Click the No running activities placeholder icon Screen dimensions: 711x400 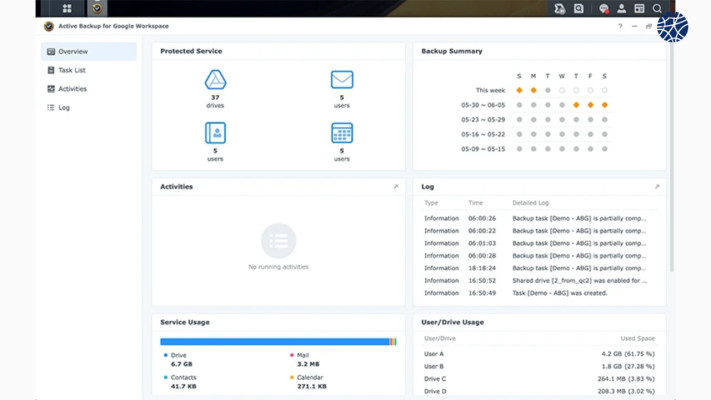(278, 241)
